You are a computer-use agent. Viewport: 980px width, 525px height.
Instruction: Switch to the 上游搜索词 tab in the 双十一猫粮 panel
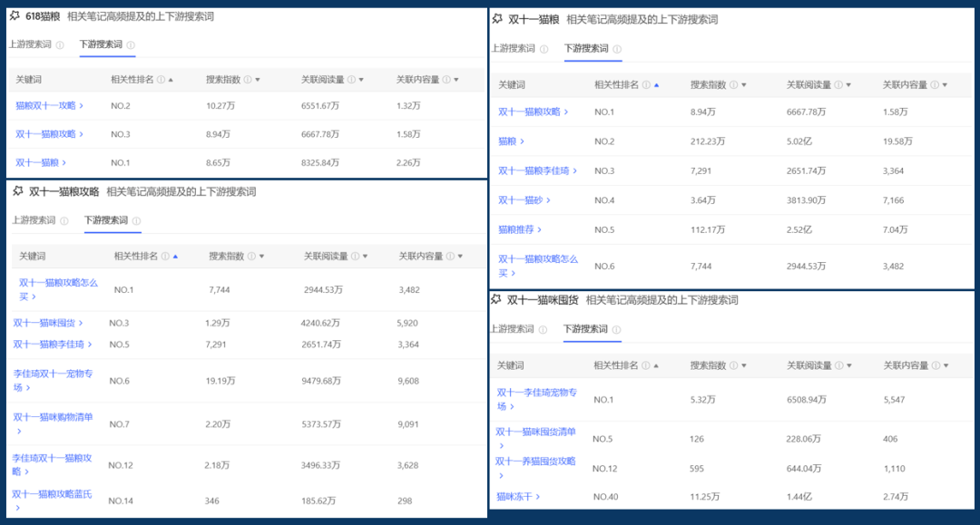[x=514, y=49]
